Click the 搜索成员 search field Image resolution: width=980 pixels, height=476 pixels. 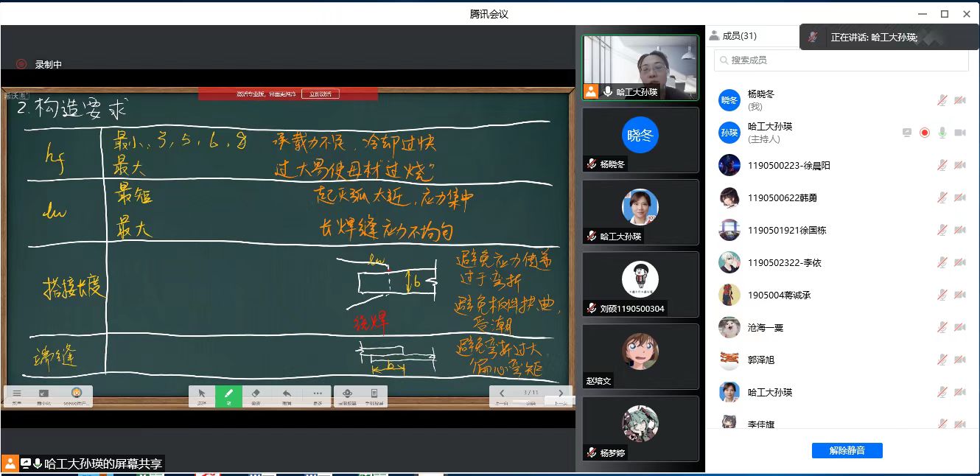(841, 60)
